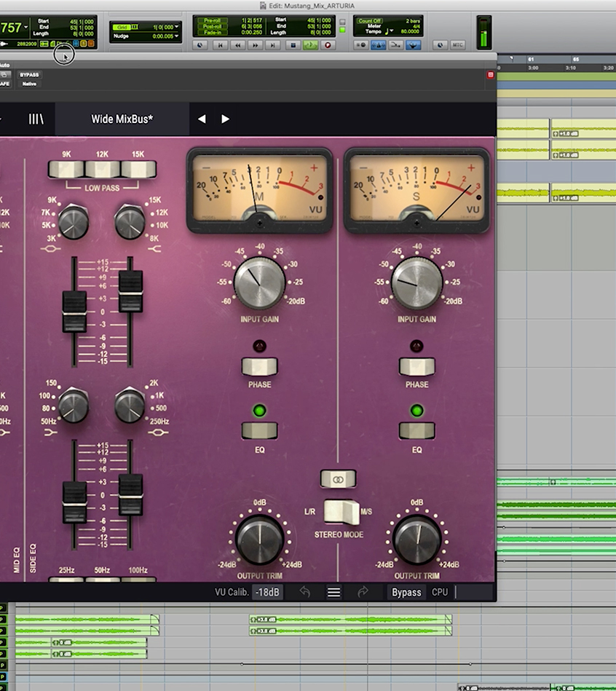Toggle the online sync transport icon
This screenshot has width=616, height=691.
click(x=200, y=45)
